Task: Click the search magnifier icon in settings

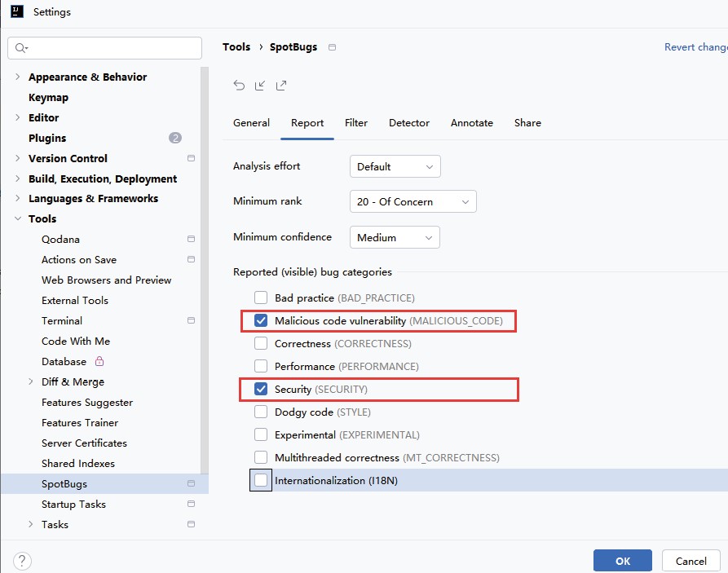Action: tap(21, 48)
